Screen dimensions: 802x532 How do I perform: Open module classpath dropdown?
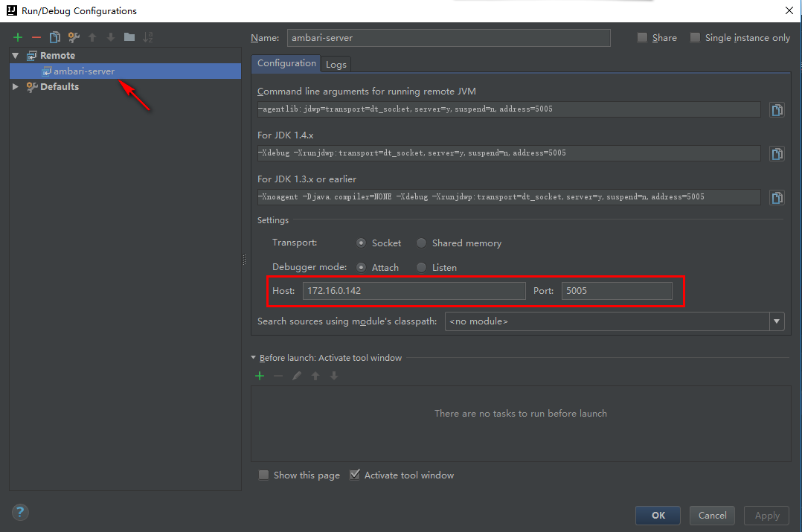point(777,321)
